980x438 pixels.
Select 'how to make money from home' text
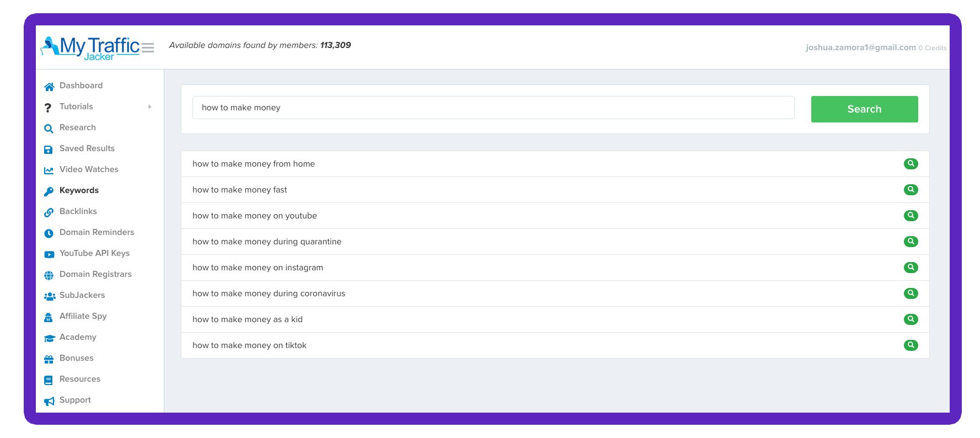(254, 164)
